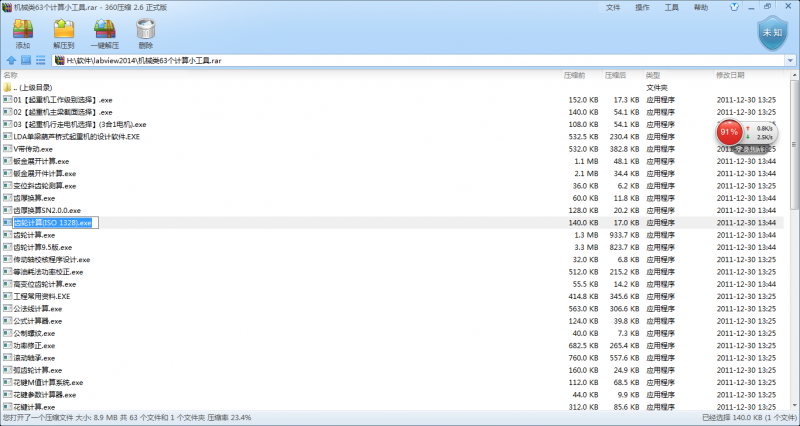
Task: Click the 91% red floating ball
Action: (x=729, y=132)
